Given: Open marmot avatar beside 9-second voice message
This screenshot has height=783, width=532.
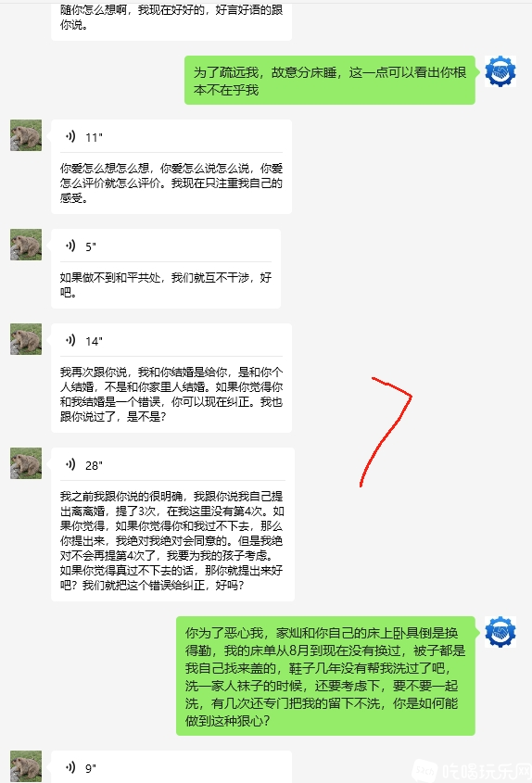Looking at the screenshot, I should click(26, 766).
